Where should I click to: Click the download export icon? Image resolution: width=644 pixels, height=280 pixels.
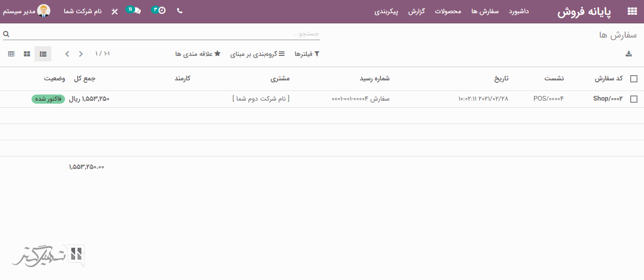tap(628, 54)
